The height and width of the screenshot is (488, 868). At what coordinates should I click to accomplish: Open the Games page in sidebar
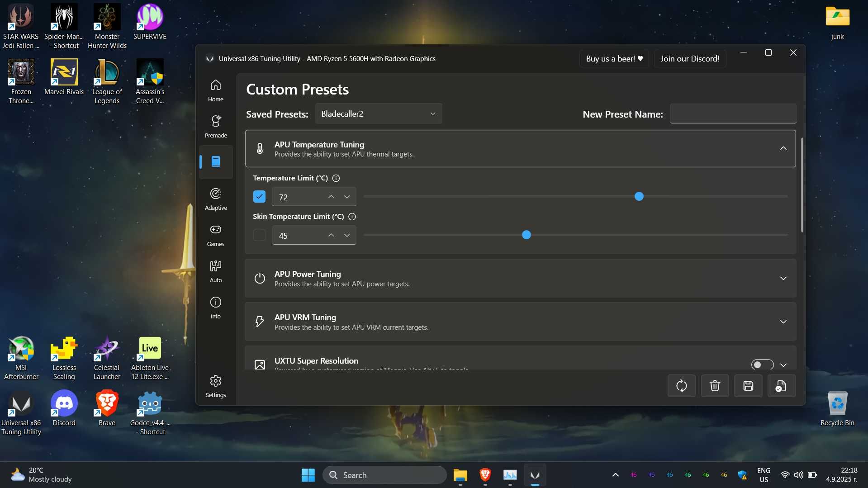[x=216, y=235]
